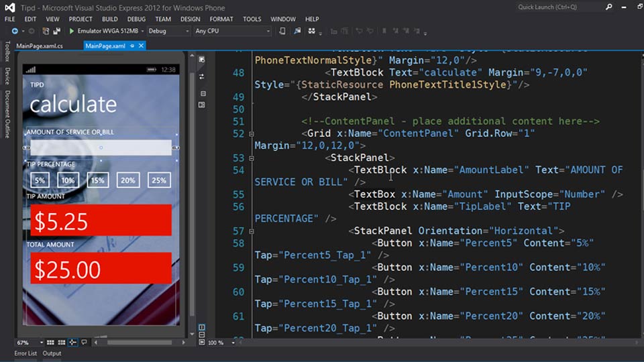Open the Emulator WVGA 512MB dropdown arrow
Image resolution: width=644 pixels, height=362 pixels.
coord(142,32)
